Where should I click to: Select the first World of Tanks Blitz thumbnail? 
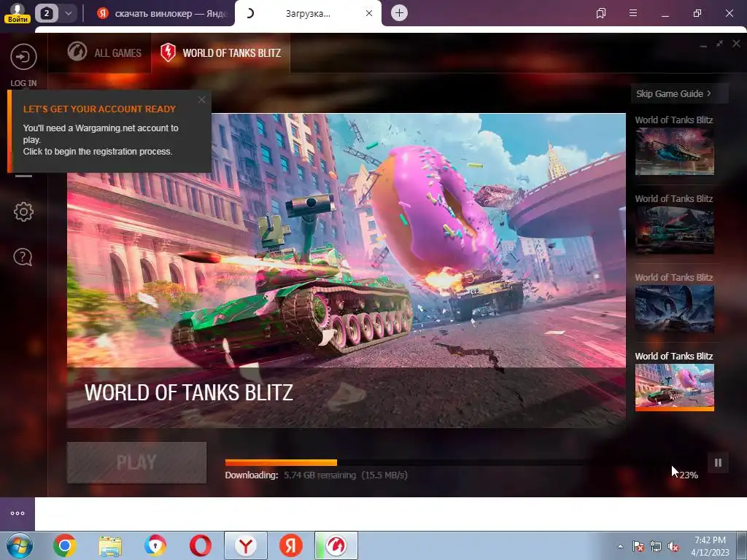click(674, 152)
